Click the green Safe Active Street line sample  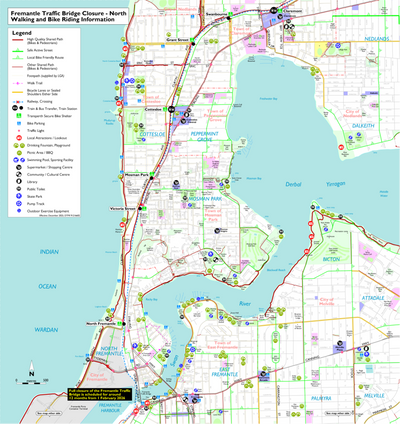click(19, 50)
